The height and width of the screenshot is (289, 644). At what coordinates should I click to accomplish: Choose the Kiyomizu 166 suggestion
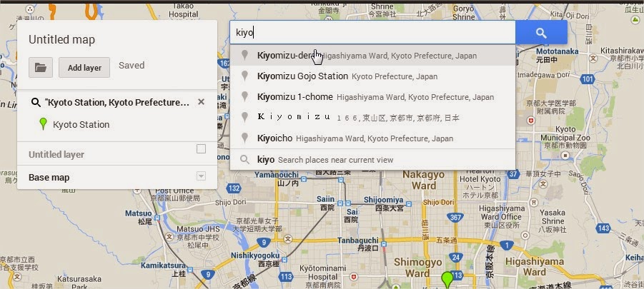[x=372, y=118]
